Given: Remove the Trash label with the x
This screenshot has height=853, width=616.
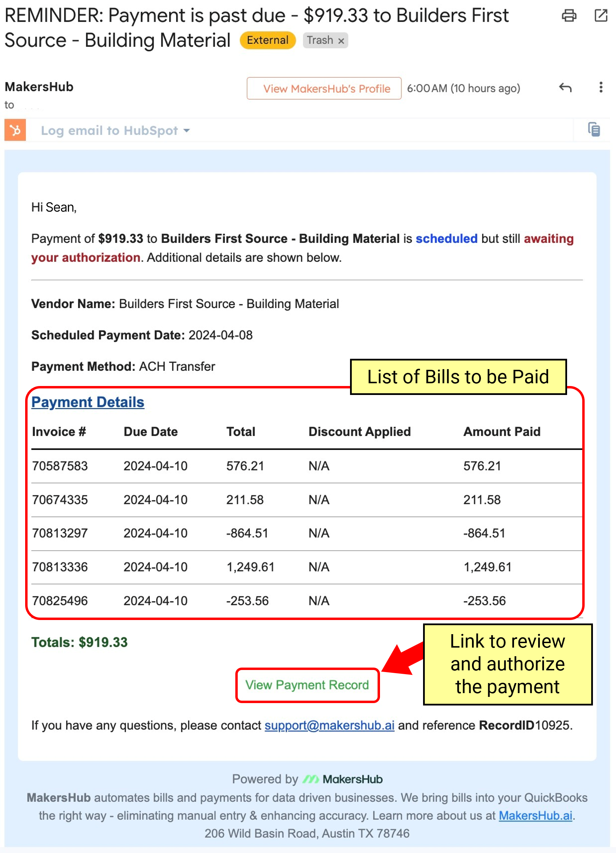Looking at the screenshot, I should pyautogui.click(x=341, y=41).
